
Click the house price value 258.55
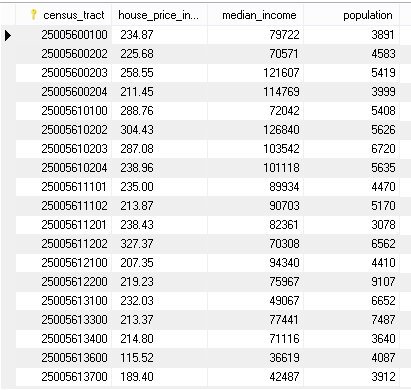click(x=137, y=73)
